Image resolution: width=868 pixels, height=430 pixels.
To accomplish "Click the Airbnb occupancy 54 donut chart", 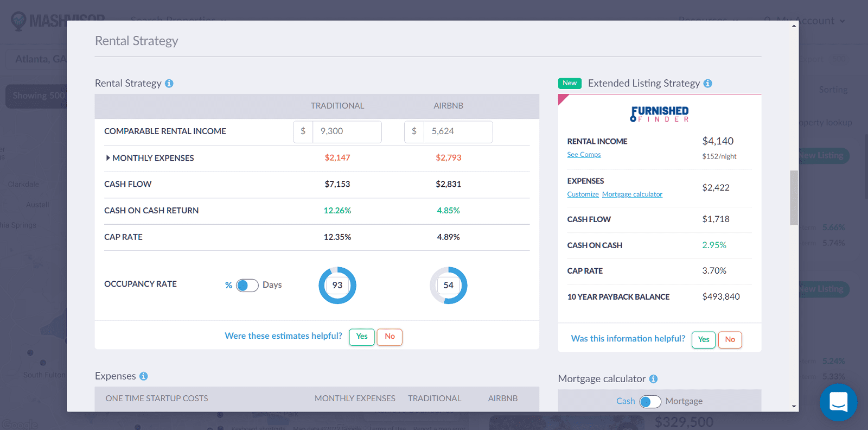I will click(449, 285).
